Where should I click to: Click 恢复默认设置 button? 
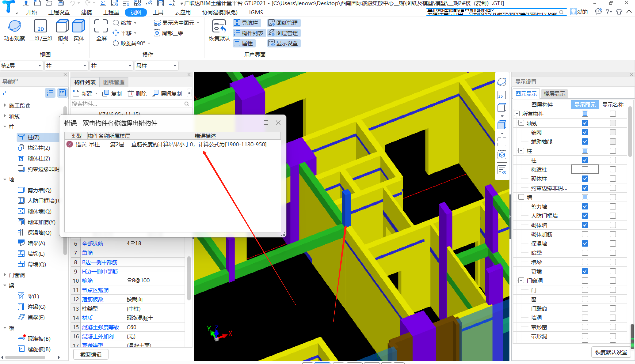pyautogui.click(x=611, y=352)
